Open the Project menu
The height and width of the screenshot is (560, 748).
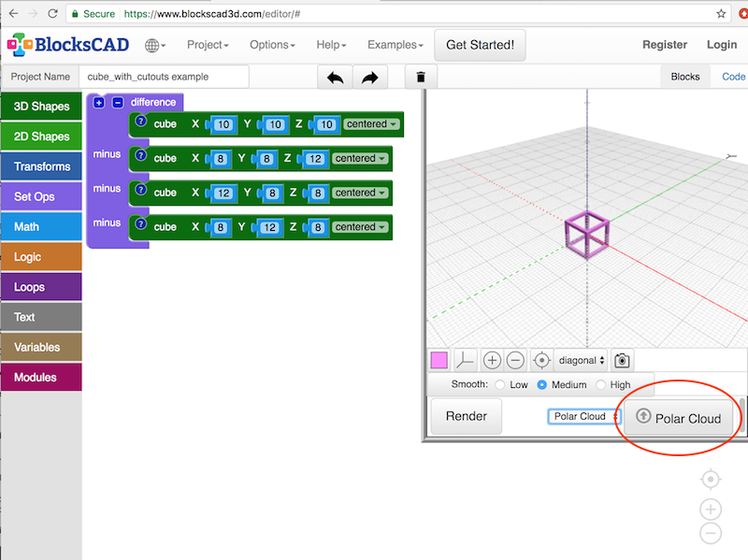[208, 45]
